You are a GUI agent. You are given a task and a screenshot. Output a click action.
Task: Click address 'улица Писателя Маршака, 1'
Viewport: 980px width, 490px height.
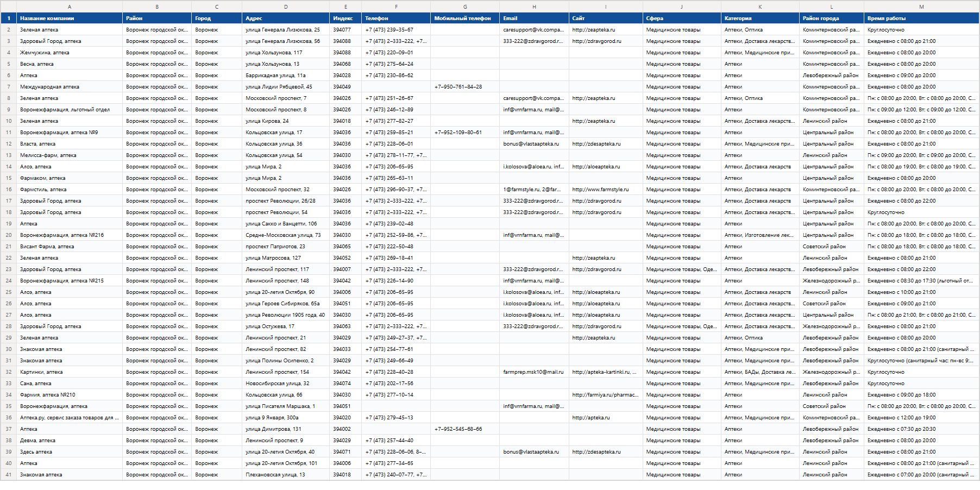point(286,406)
